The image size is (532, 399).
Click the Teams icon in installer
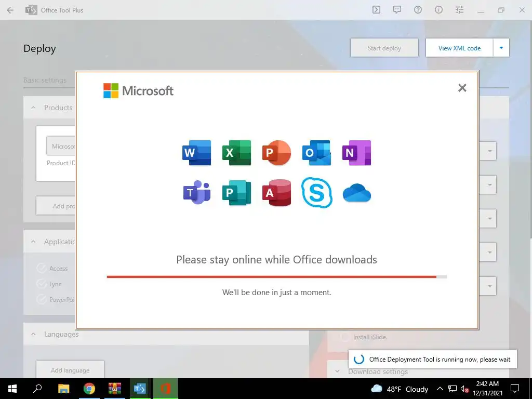point(197,192)
